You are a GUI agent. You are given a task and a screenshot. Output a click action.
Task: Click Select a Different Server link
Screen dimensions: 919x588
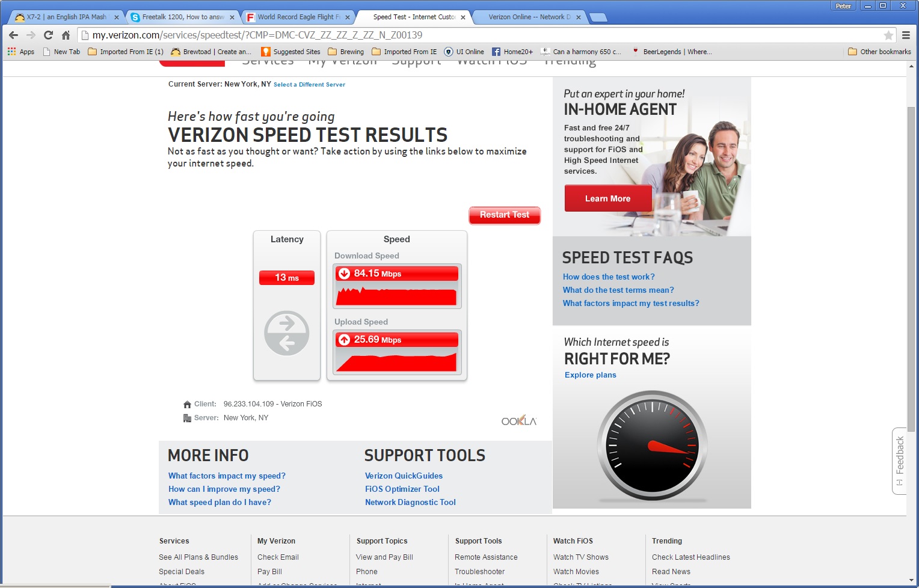click(x=309, y=85)
